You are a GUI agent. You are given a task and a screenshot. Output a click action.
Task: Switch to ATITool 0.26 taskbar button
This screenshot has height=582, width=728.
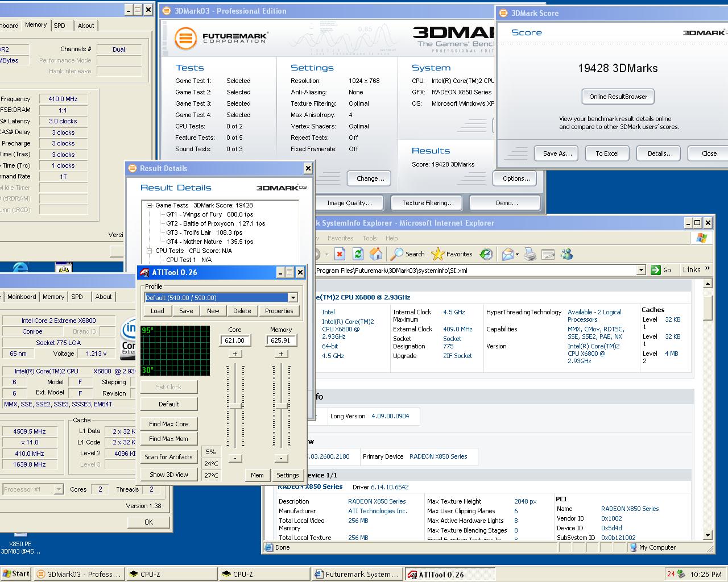tap(449, 574)
